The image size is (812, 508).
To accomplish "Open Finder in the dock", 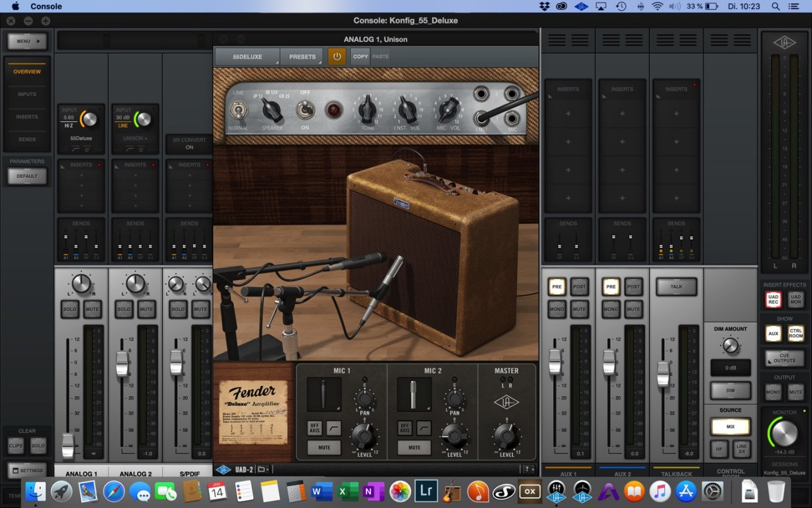I will click(36, 491).
